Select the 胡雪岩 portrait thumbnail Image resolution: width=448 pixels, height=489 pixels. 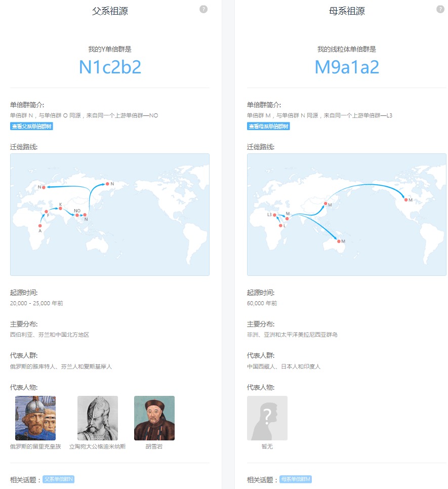tap(154, 418)
